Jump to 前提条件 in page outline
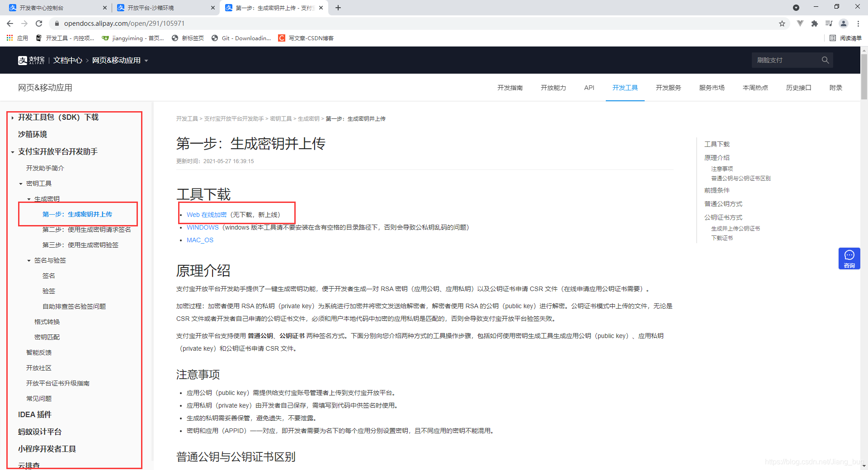The width and height of the screenshot is (868, 470). click(x=717, y=190)
